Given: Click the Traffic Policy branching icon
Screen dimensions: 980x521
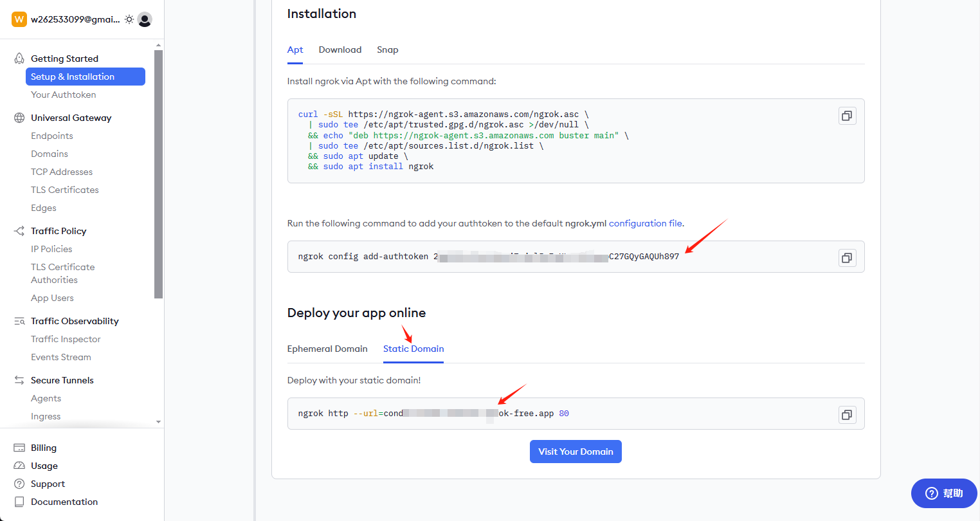Looking at the screenshot, I should pyautogui.click(x=19, y=231).
